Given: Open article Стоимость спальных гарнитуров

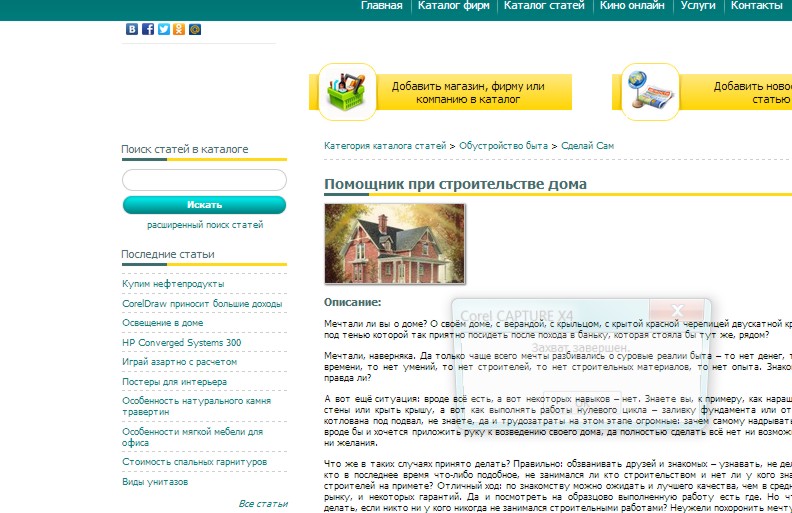Looking at the screenshot, I should coord(194,461).
